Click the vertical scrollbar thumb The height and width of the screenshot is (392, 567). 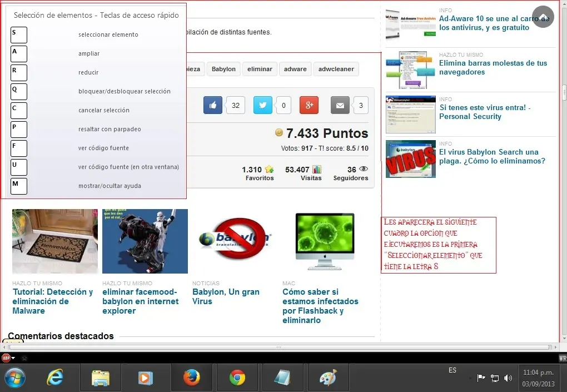point(564,92)
